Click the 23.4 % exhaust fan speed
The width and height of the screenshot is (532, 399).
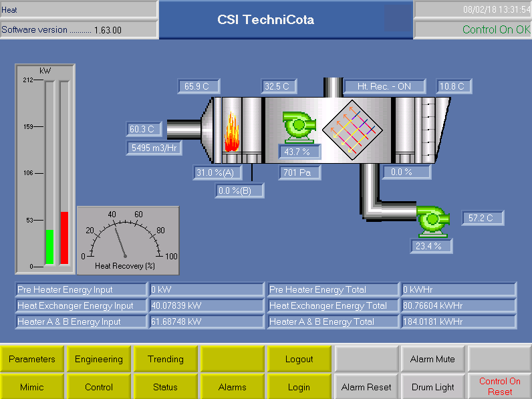pyautogui.click(x=432, y=246)
